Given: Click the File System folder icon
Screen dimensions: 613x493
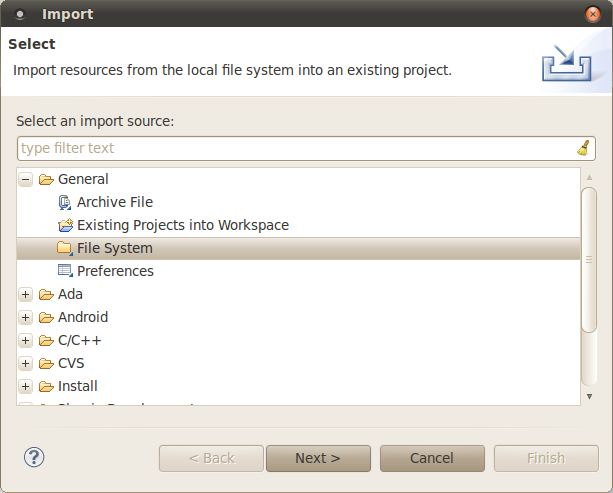Looking at the screenshot, I should point(65,248).
